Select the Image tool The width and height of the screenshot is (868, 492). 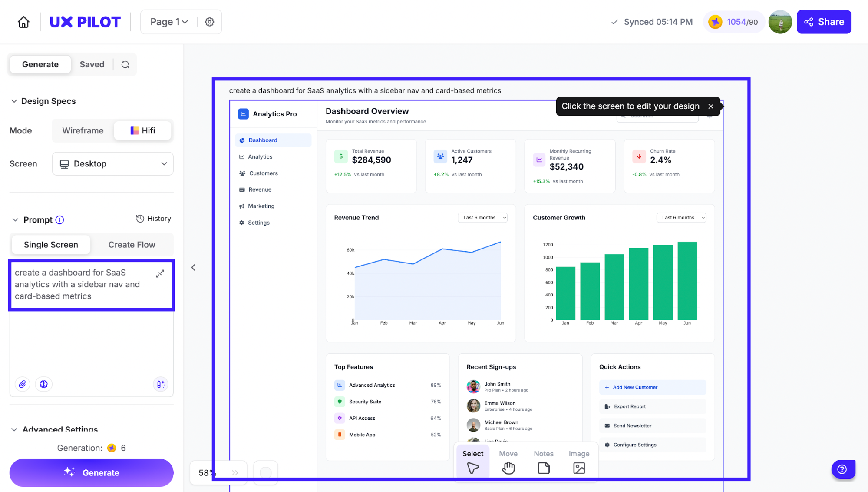pyautogui.click(x=579, y=462)
